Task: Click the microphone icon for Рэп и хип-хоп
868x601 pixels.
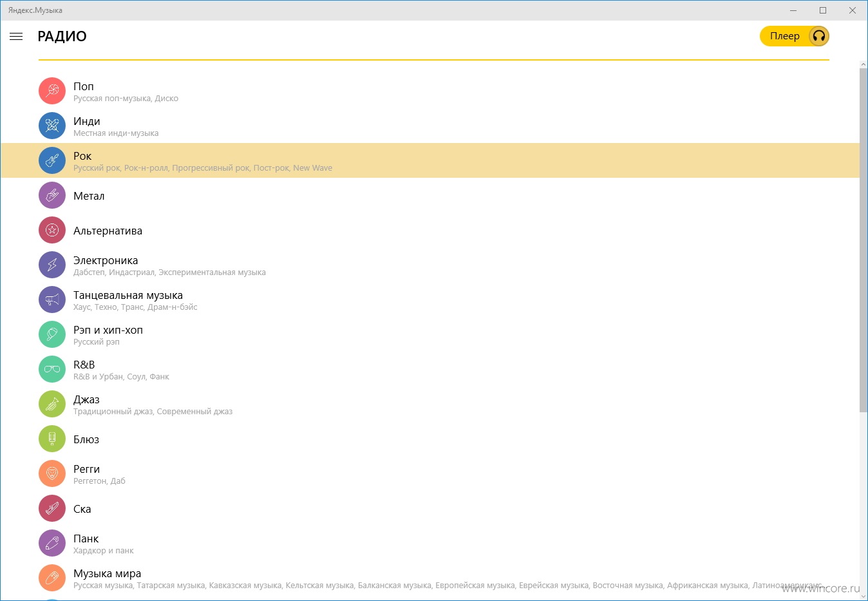Action: (x=52, y=334)
